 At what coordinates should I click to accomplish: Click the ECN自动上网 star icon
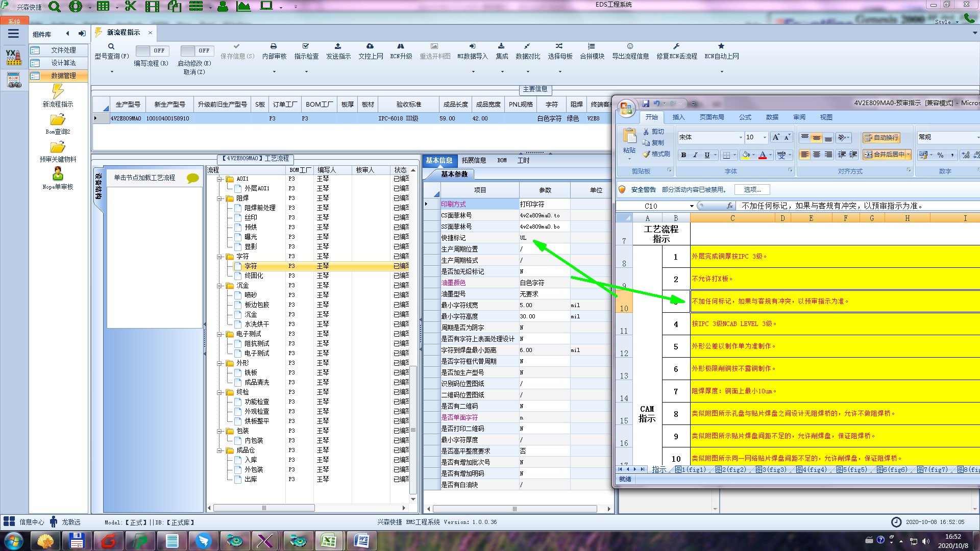point(721,46)
